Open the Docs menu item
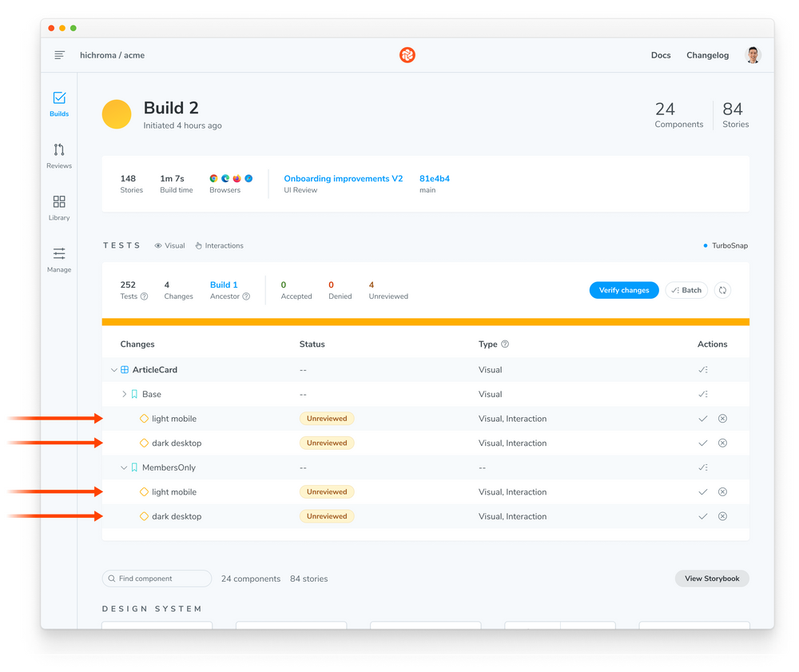 click(x=661, y=55)
